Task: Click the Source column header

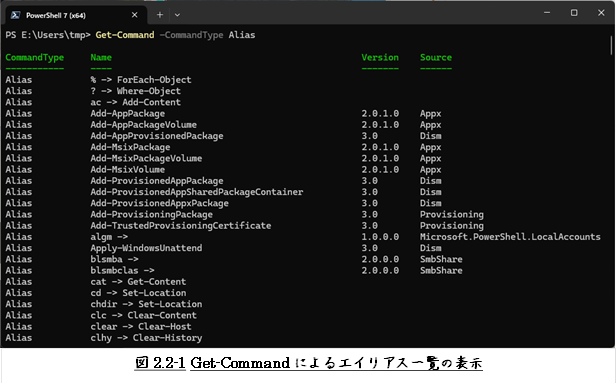Action: tap(436, 57)
